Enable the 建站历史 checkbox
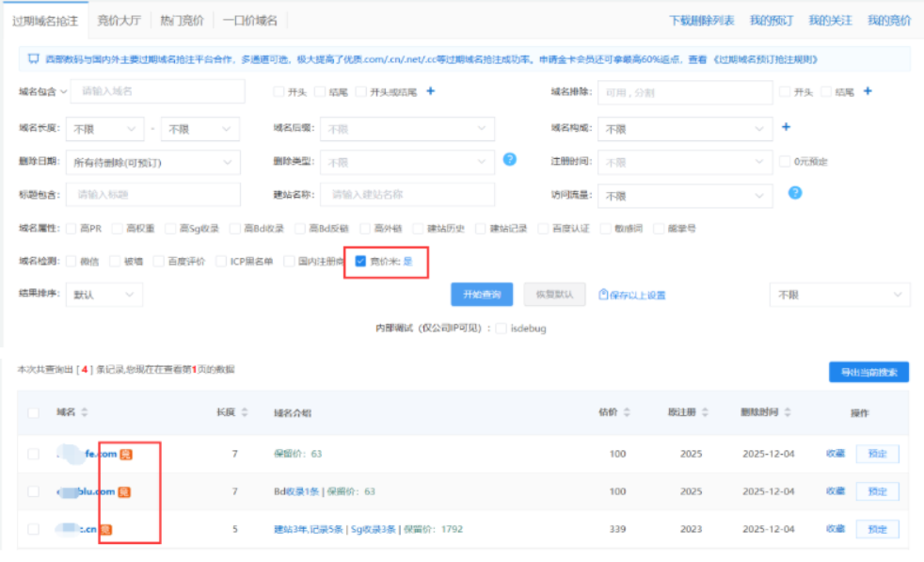This screenshot has width=924, height=562. (x=418, y=229)
